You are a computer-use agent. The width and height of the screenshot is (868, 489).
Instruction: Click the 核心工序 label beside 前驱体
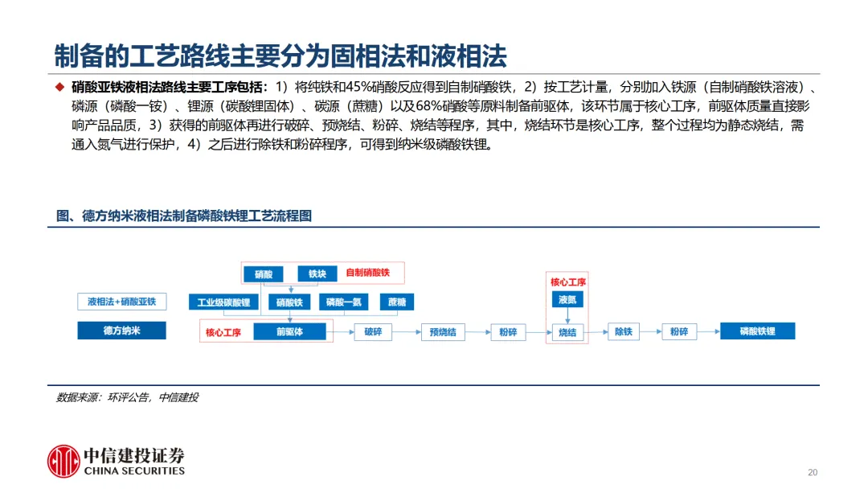(223, 332)
